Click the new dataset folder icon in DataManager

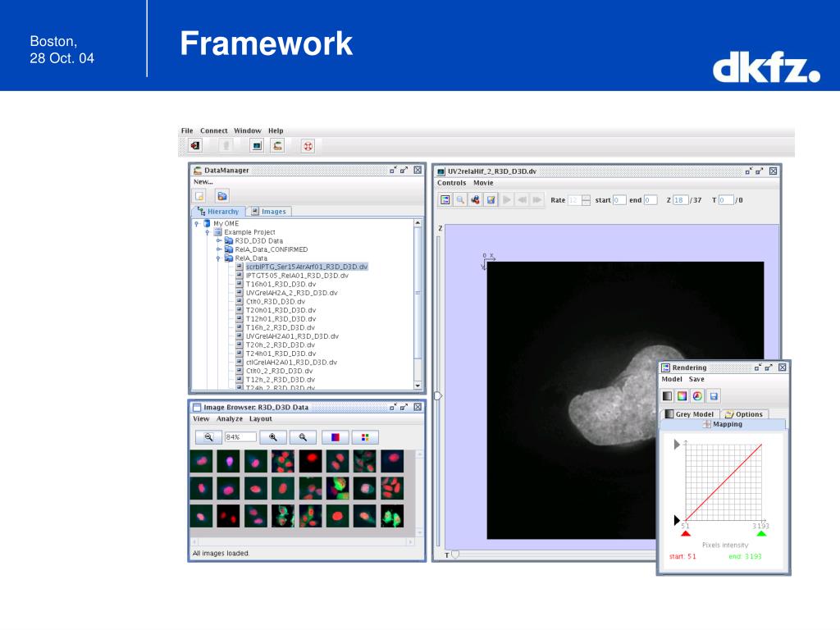[222, 196]
